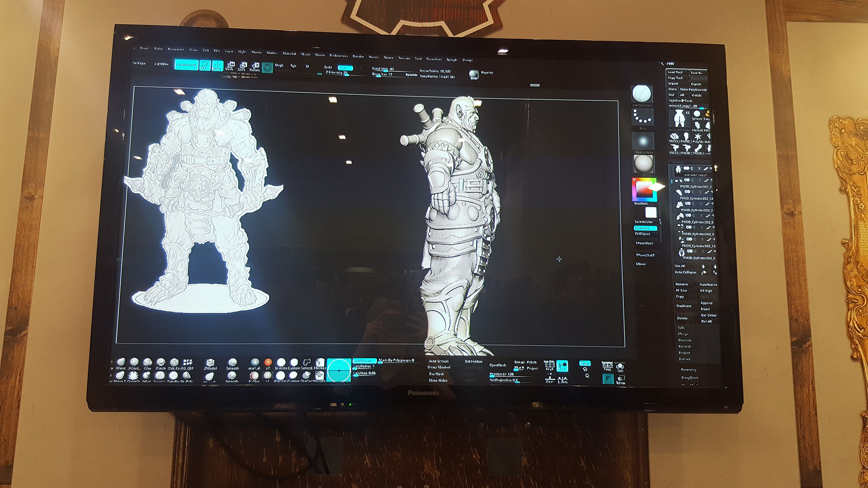Open the brush alpha picker

[643, 141]
